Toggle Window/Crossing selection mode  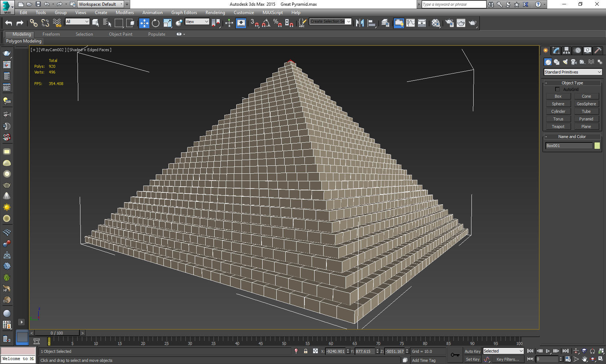pos(130,23)
